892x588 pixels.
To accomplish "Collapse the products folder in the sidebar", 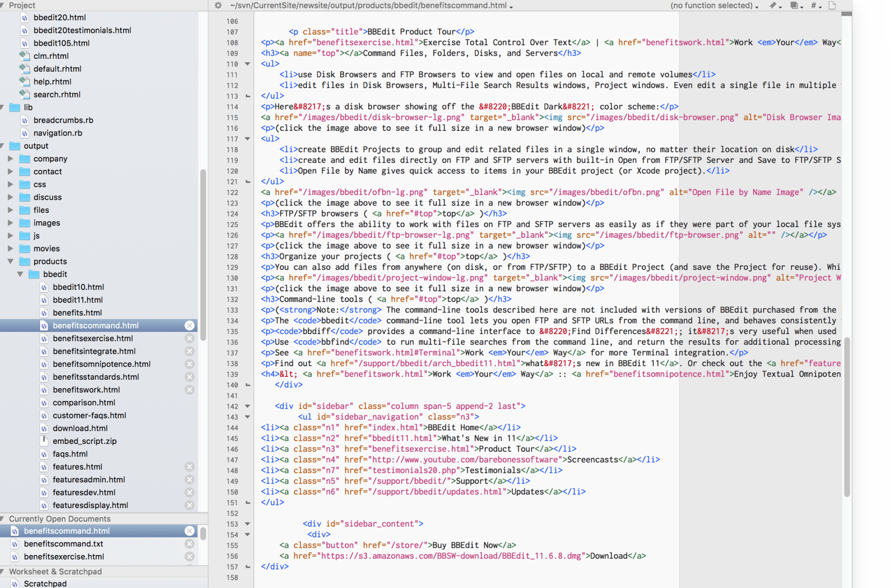I will [10, 261].
